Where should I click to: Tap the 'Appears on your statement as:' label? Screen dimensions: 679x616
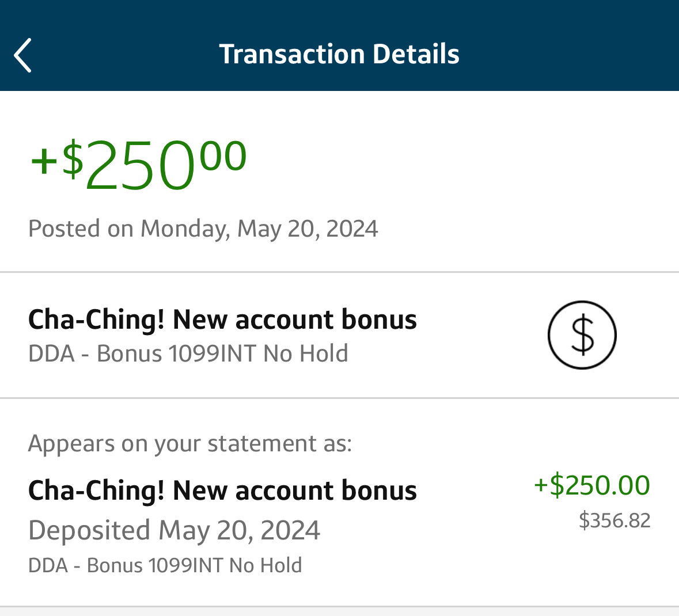(x=189, y=443)
